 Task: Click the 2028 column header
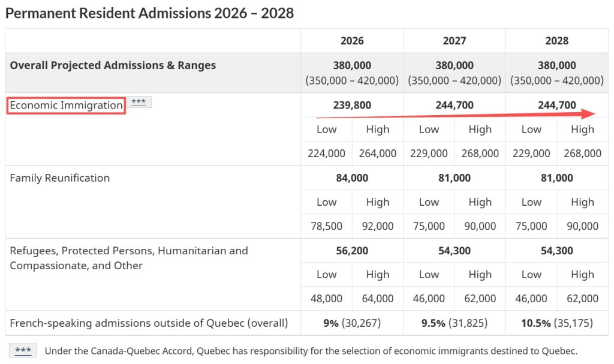click(x=556, y=41)
